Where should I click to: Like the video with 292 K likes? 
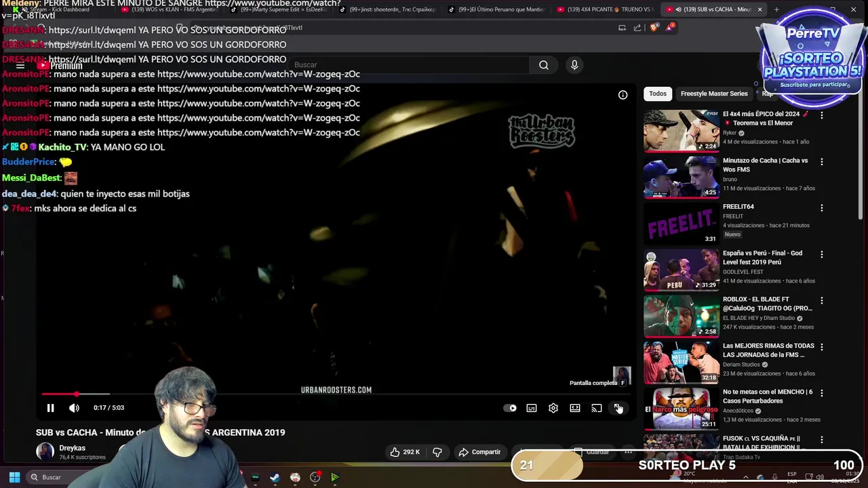coord(405,452)
